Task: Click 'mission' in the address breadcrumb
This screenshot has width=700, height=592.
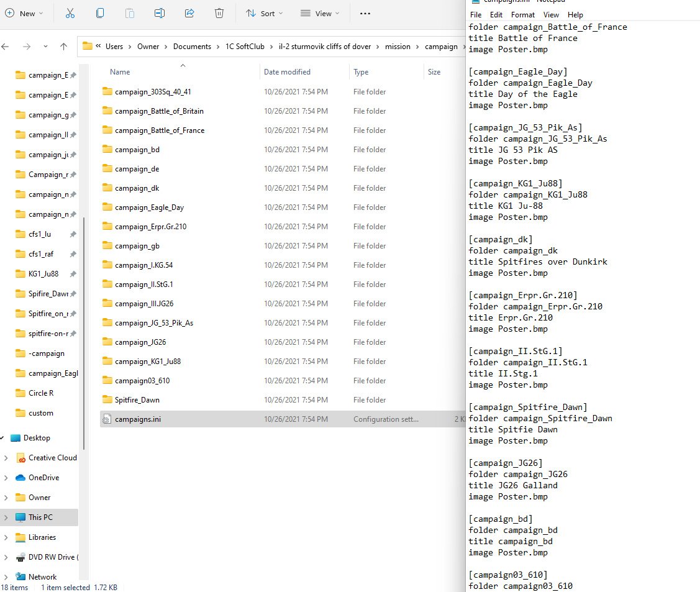Action: click(397, 47)
